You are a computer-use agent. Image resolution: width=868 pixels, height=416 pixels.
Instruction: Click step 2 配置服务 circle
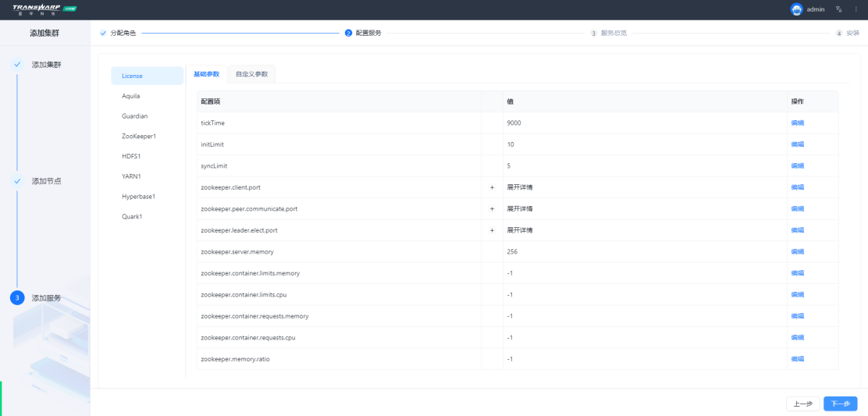348,34
